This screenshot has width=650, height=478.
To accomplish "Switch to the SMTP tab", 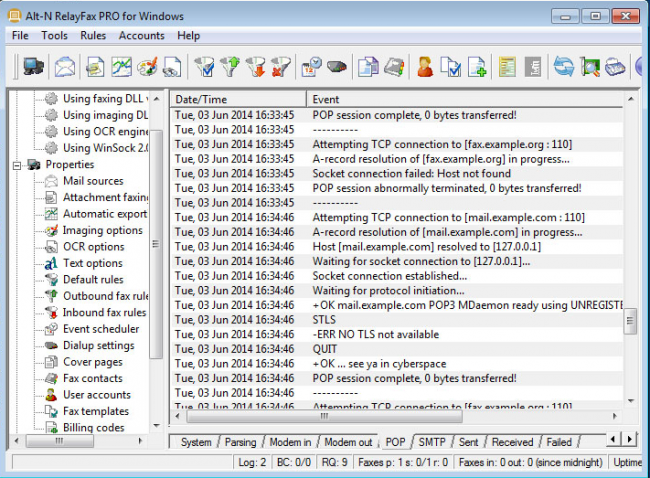I will (432, 442).
